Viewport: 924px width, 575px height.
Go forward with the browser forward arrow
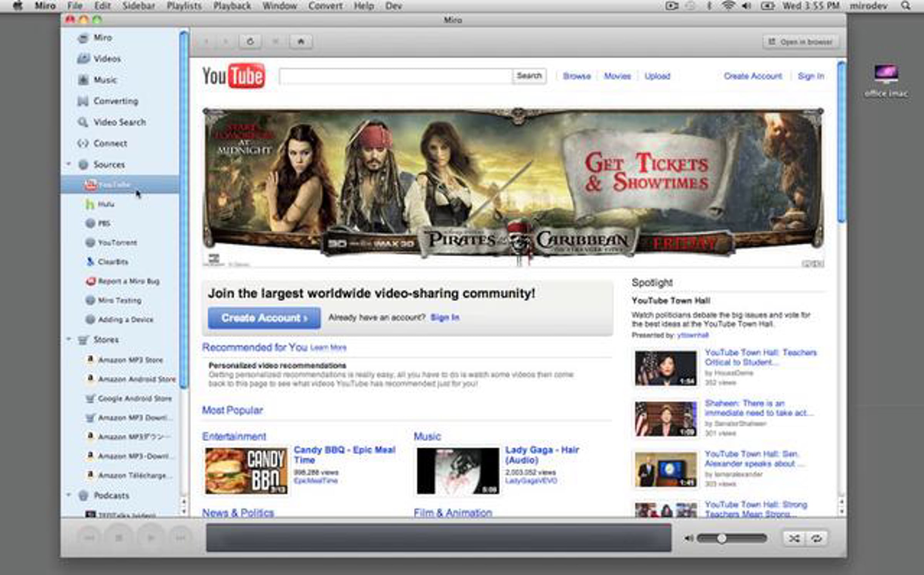[x=226, y=41]
